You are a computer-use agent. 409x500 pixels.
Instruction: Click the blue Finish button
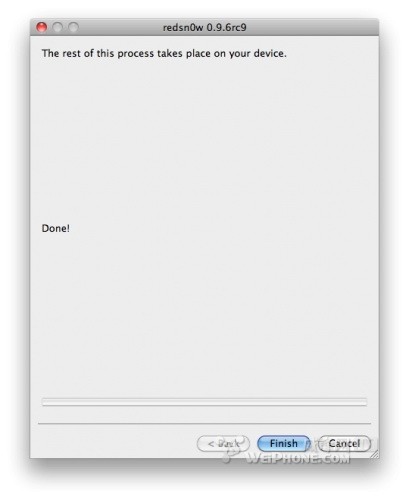283,444
